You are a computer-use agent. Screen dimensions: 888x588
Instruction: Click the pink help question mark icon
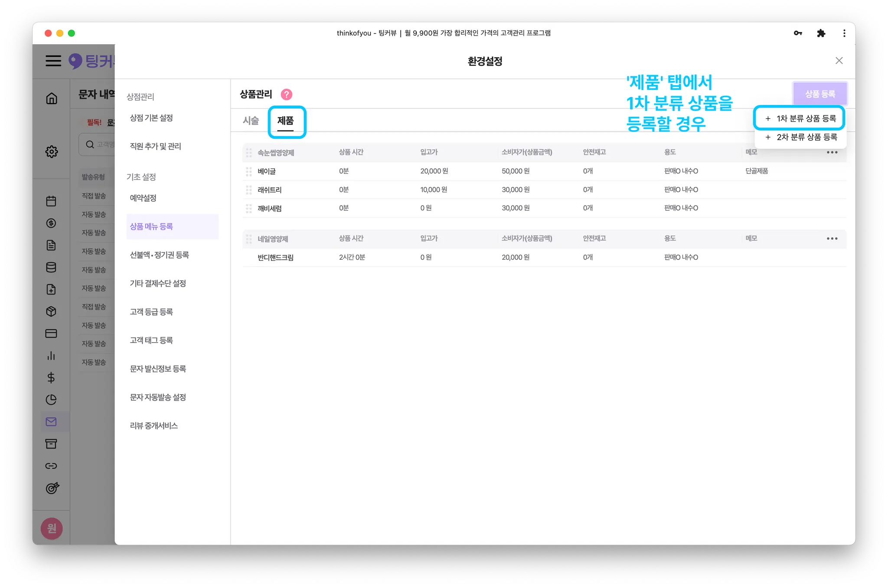(287, 94)
